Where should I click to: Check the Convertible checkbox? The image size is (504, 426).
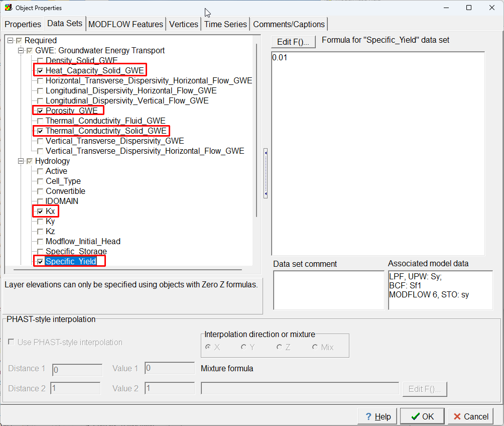click(40, 191)
